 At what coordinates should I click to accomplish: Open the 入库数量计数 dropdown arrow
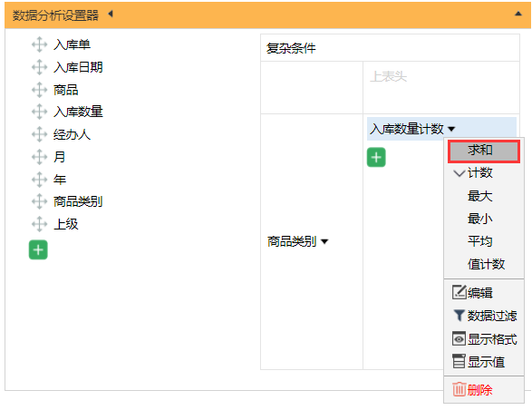coord(451,129)
